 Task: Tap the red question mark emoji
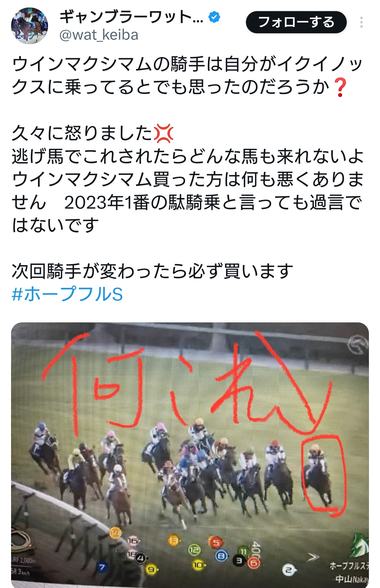coord(340,87)
